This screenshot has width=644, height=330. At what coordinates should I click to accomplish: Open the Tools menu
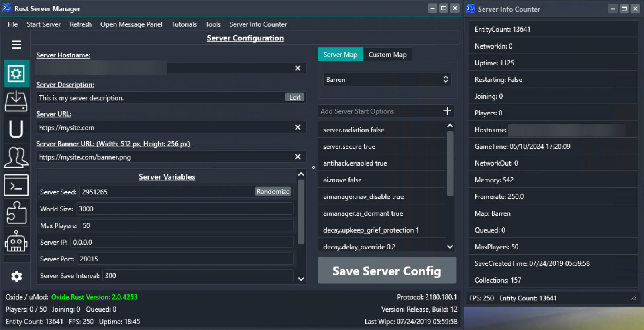(x=213, y=24)
